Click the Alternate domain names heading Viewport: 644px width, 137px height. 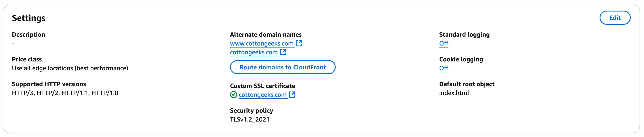(266, 34)
